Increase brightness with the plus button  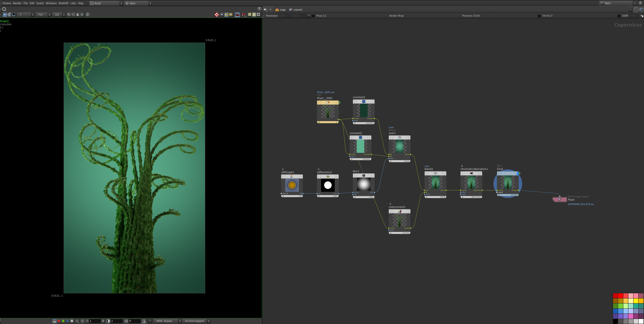point(103,321)
